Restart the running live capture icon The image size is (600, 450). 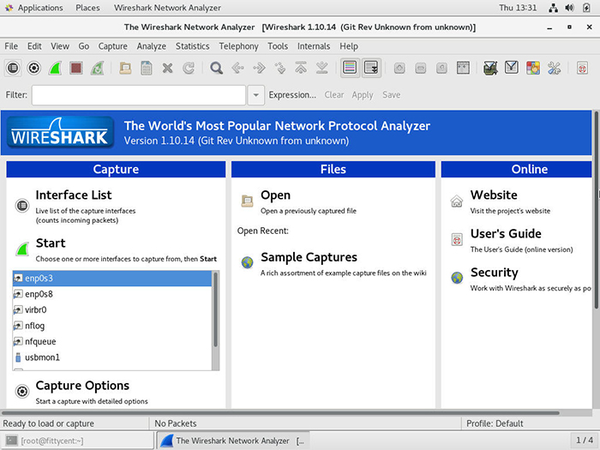pyautogui.click(x=97, y=68)
